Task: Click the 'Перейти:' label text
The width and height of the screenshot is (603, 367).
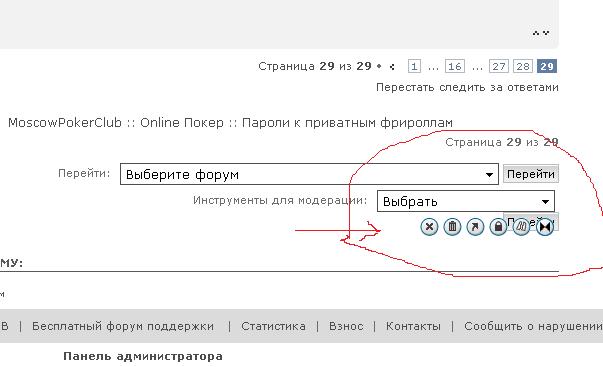Action: (84, 173)
